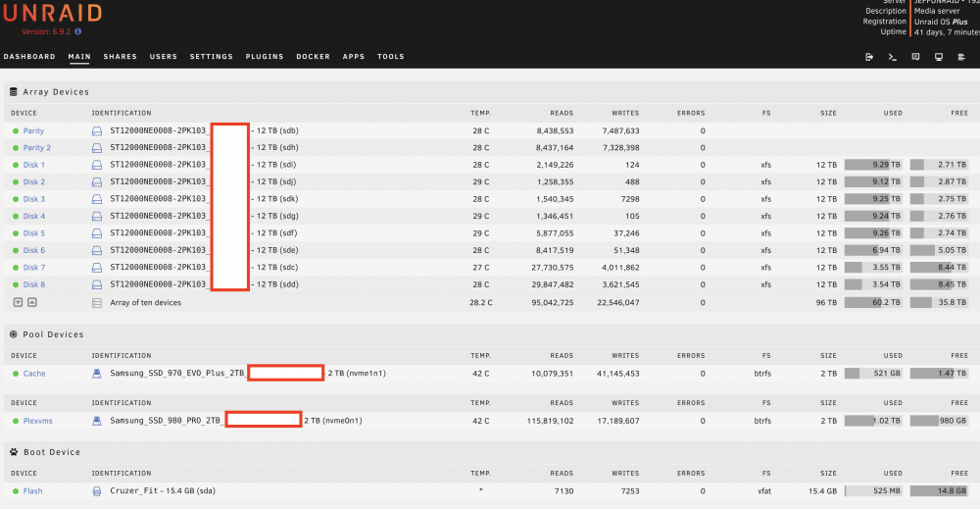Click the green status dot for Flash
980x509 pixels.
(16, 491)
